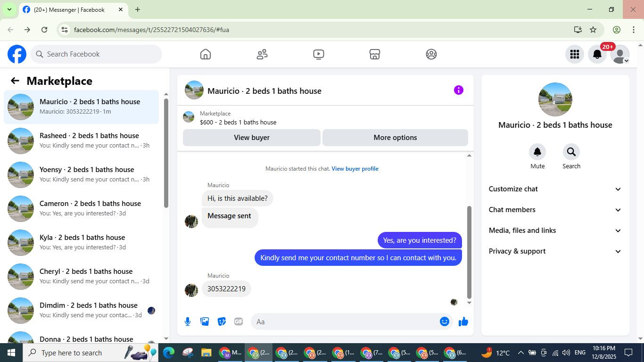Open the Friends icon in top navigation
Viewport: 644px width, 362px height.
[262, 54]
